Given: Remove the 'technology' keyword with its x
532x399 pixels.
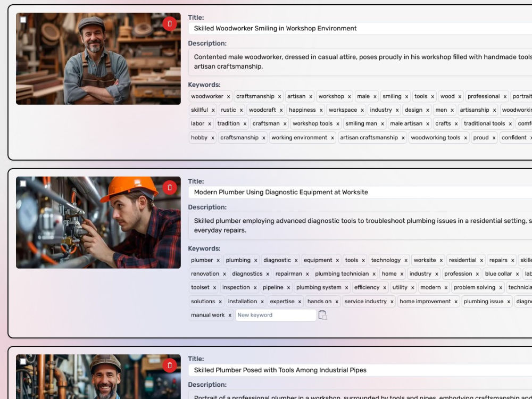Looking at the screenshot, I should [x=406, y=261].
